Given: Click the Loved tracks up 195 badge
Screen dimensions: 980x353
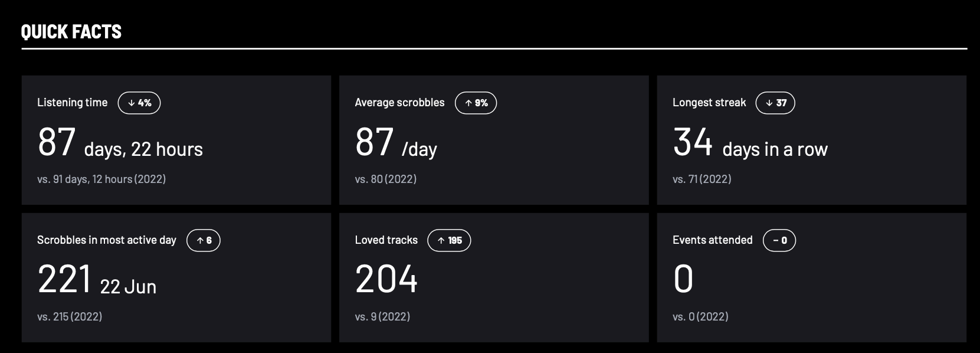Looking at the screenshot, I should tap(449, 240).
